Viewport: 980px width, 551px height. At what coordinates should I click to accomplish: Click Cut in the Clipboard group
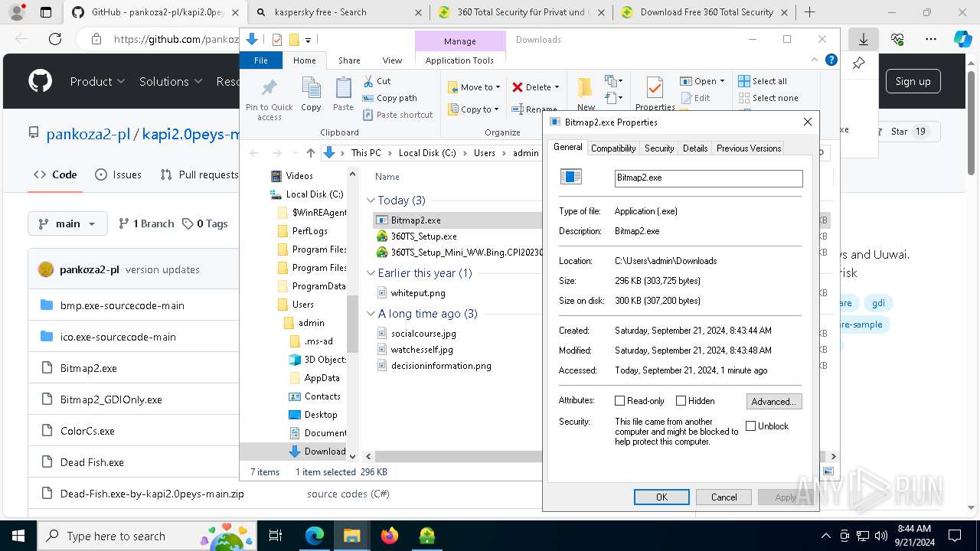pyautogui.click(x=377, y=81)
